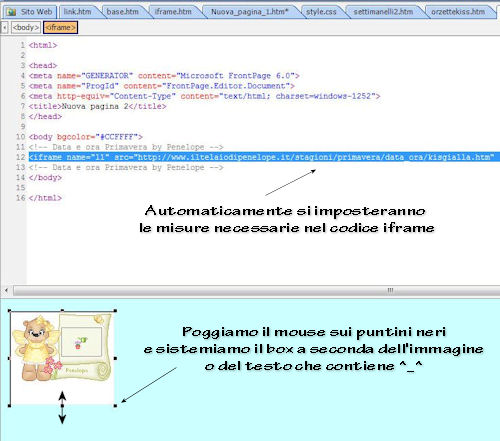Open the settimanelli2.htm tab
The width and height of the screenshot is (500, 441).
(x=383, y=12)
